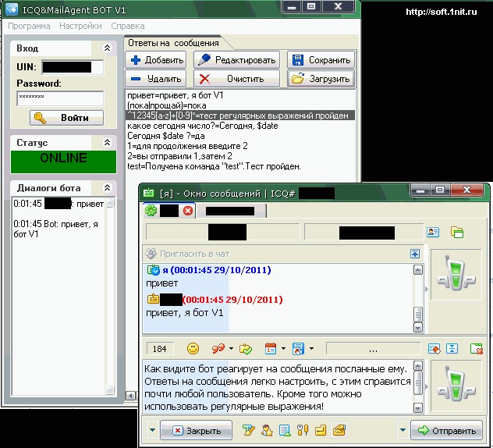Open the Настройки menu
The image size is (493, 448).
[x=80, y=26]
